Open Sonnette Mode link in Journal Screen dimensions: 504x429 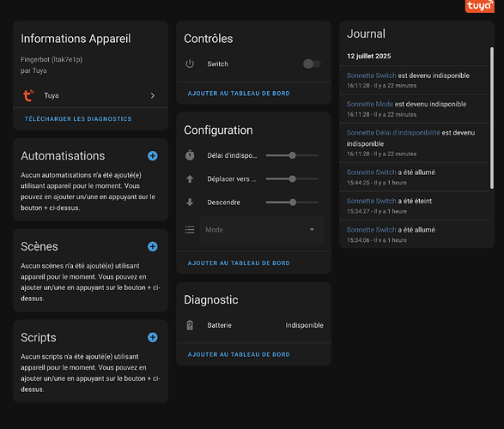(370, 104)
